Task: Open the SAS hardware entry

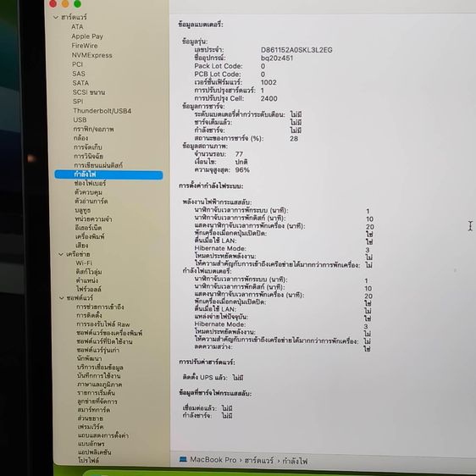Action: 79,74
